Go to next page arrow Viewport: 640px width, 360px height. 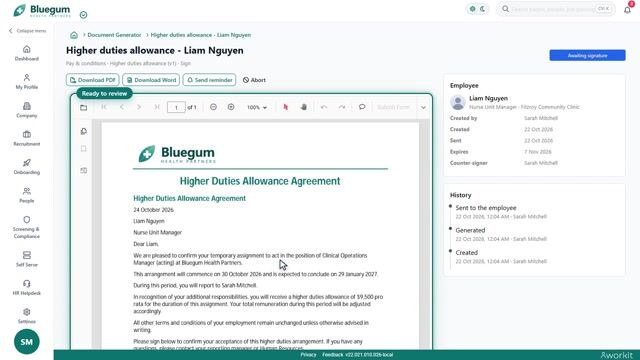coord(139,107)
